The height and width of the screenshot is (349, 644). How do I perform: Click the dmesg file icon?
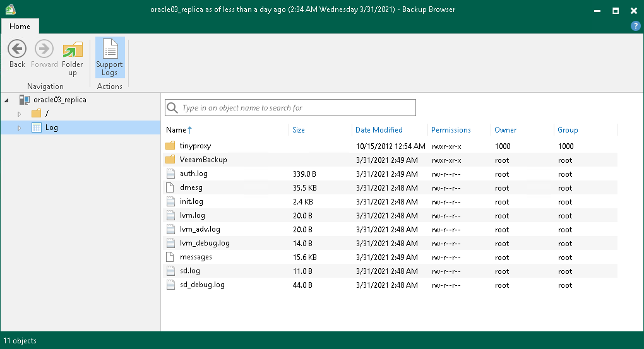click(170, 187)
